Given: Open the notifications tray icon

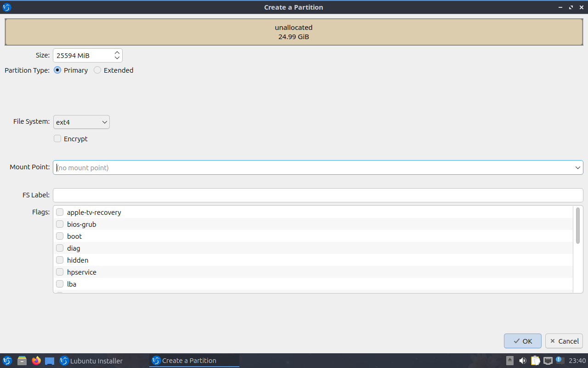Looking at the screenshot, I should (560, 360).
